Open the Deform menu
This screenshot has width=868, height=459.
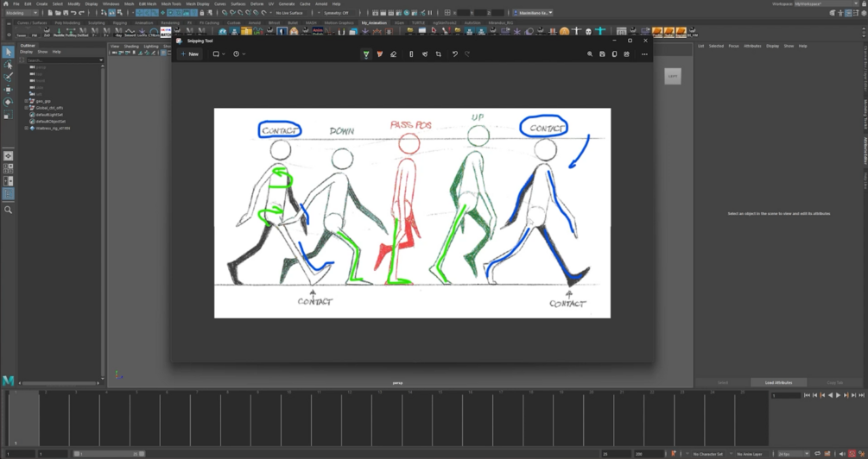click(x=257, y=3)
